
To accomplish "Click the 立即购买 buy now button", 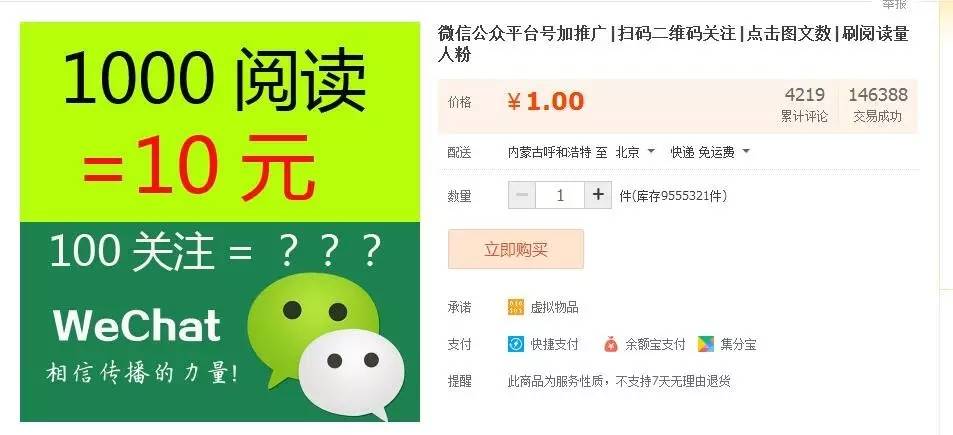I will pyautogui.click(x=515, y=249).
